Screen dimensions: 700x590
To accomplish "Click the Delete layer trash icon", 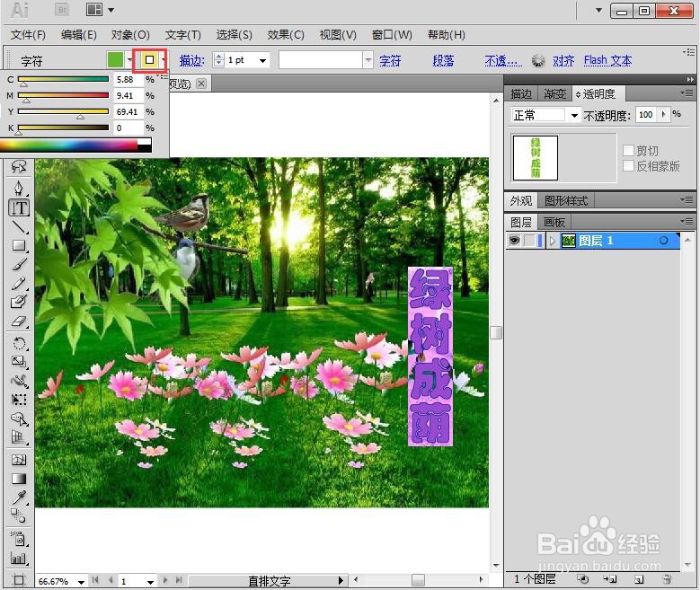I will tap(667, 579).
